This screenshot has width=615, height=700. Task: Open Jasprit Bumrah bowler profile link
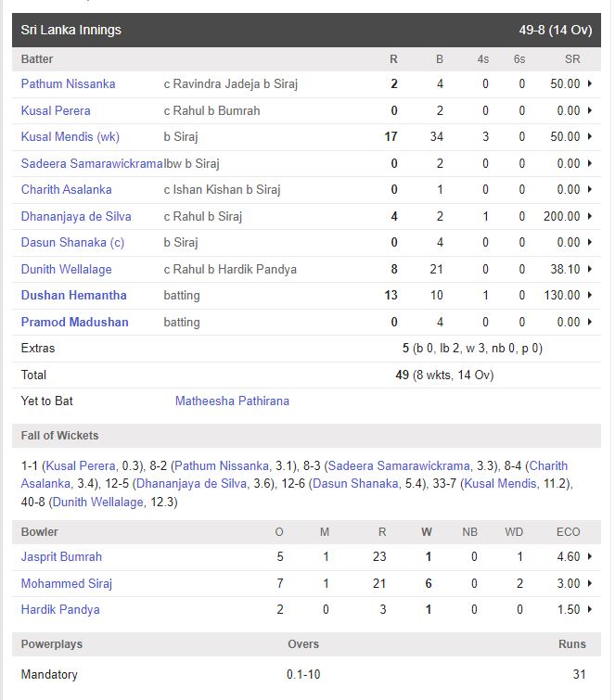pos(61,557)
